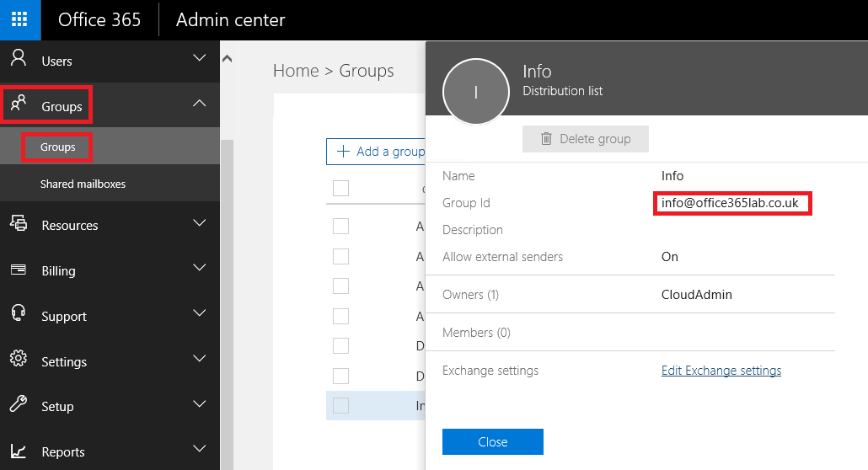Click the Allow external senders label
The image size is (868, 470).
coord(502,256)
